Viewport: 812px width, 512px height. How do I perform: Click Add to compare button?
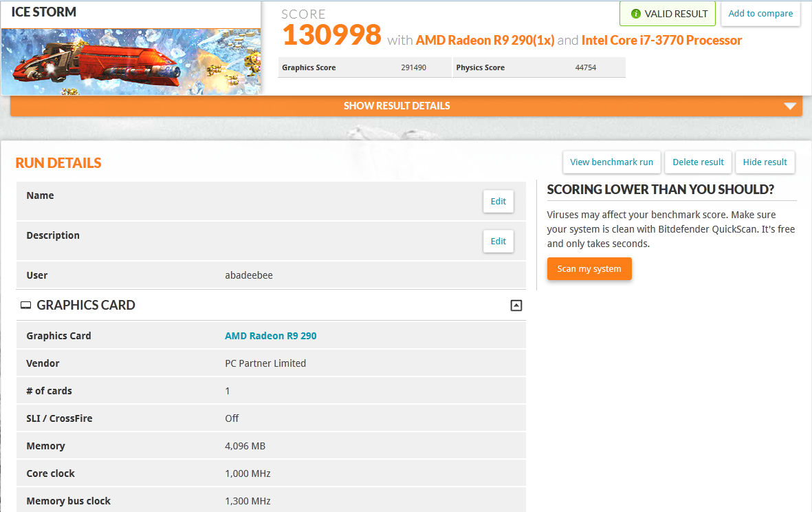click(760, 14)
